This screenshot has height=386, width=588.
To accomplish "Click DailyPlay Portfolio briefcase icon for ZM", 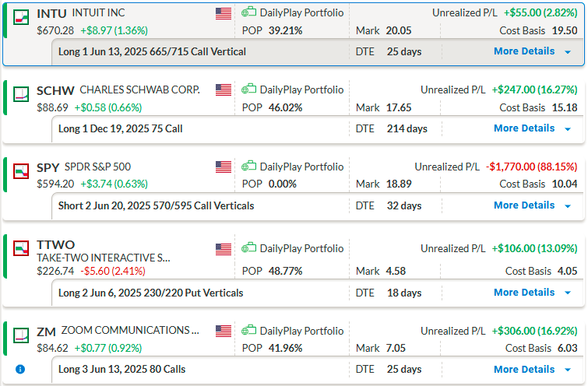I will point(248,330).
